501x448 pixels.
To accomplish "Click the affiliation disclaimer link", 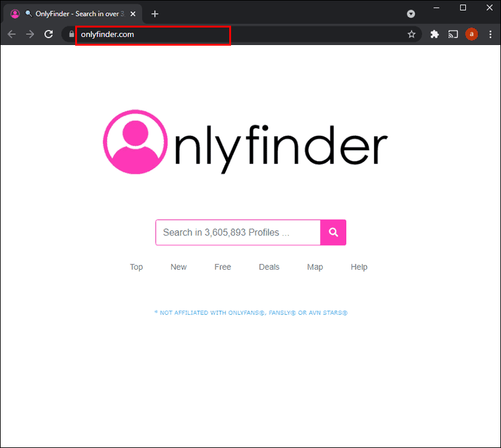I will (x=250, y=313).
